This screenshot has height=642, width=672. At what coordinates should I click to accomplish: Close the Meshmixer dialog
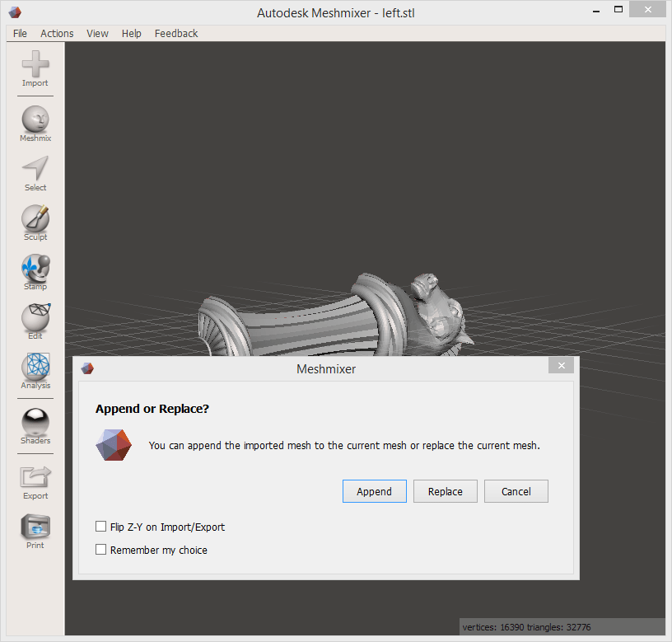(x=561, y=365)
